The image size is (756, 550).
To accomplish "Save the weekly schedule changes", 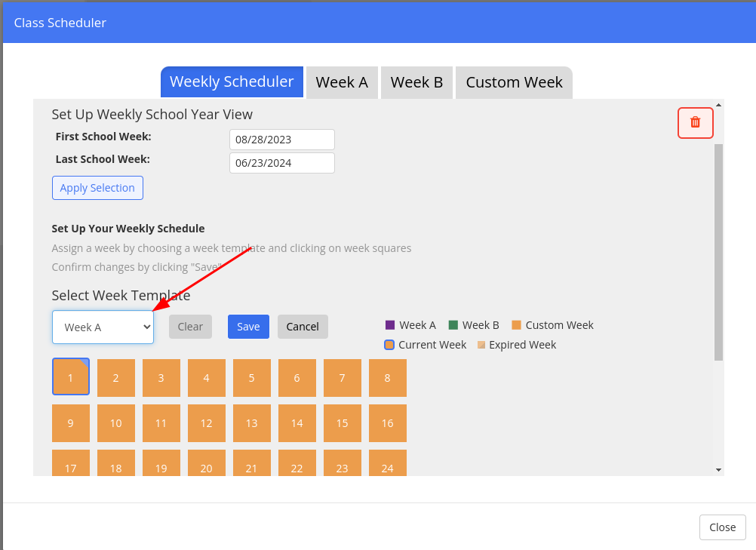I will 248,327.
